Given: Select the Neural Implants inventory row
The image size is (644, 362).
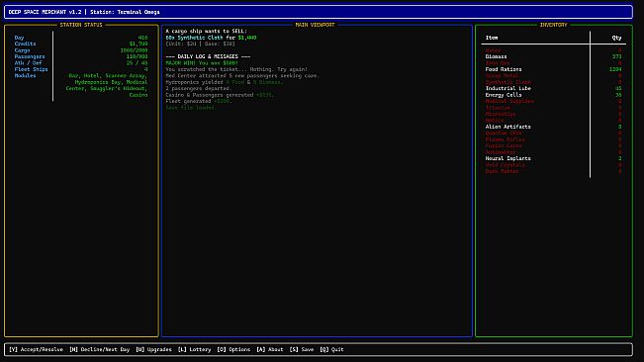Looking at the screenshot, I should click(x=553, y=158).
